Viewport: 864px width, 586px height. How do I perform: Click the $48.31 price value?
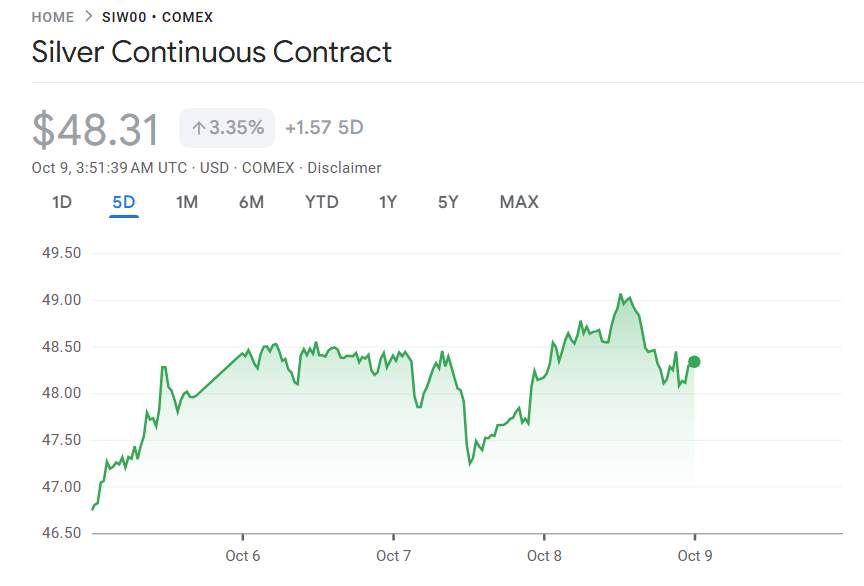pos(96,130)
